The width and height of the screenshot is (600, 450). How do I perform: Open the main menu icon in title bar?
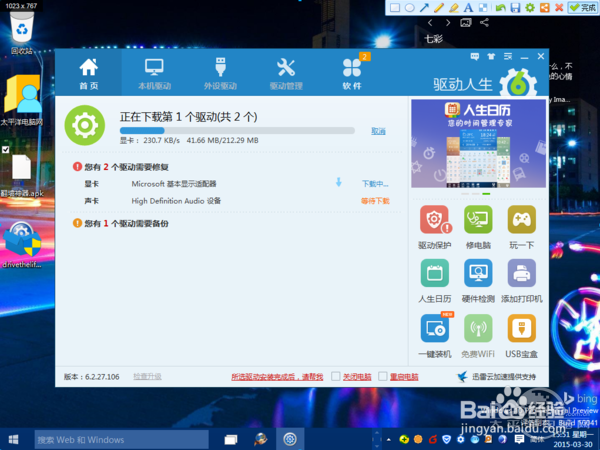508,57
